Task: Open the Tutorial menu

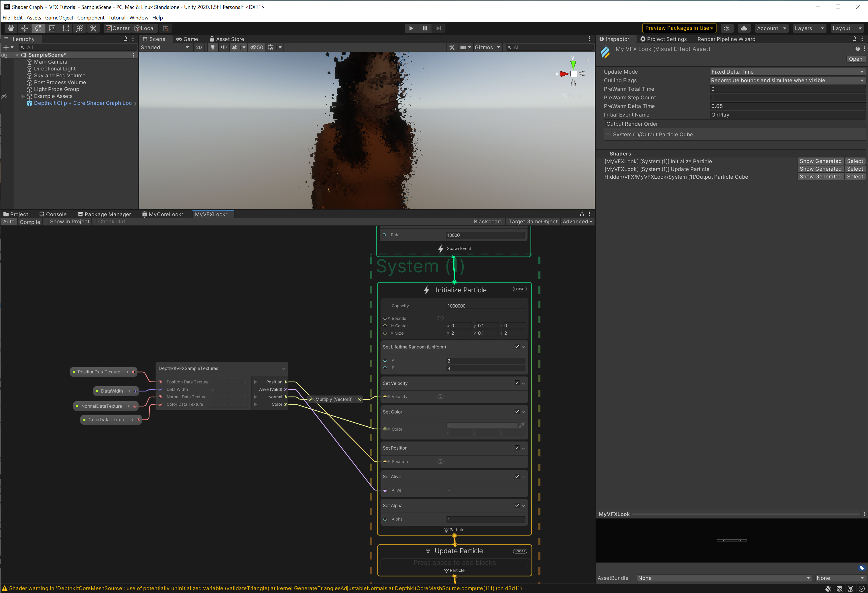Action: tap(117, 17)
